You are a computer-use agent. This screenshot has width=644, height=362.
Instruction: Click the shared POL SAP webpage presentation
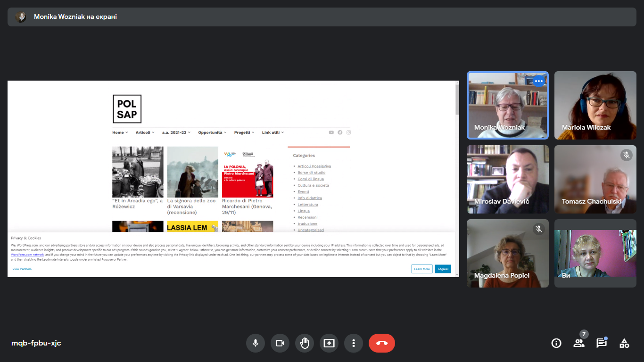click(233, 178)
